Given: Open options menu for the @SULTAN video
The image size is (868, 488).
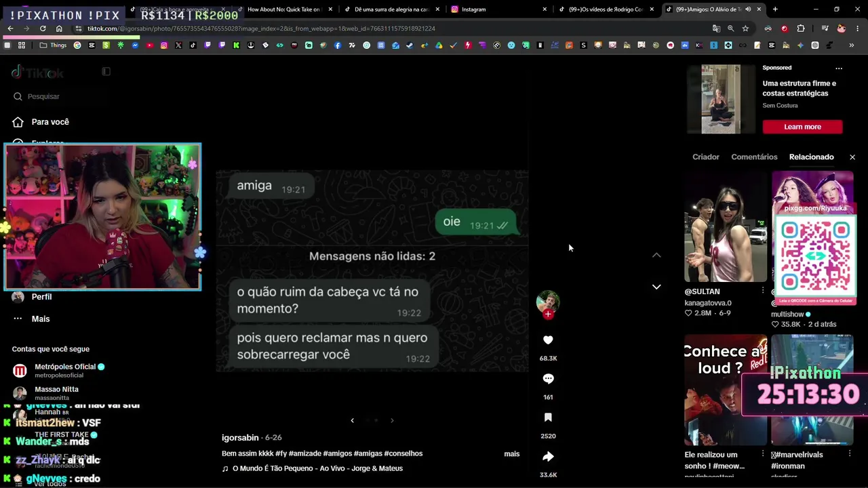Looking at the screenshot, I should pyautogui.click(x=763, y=291).
